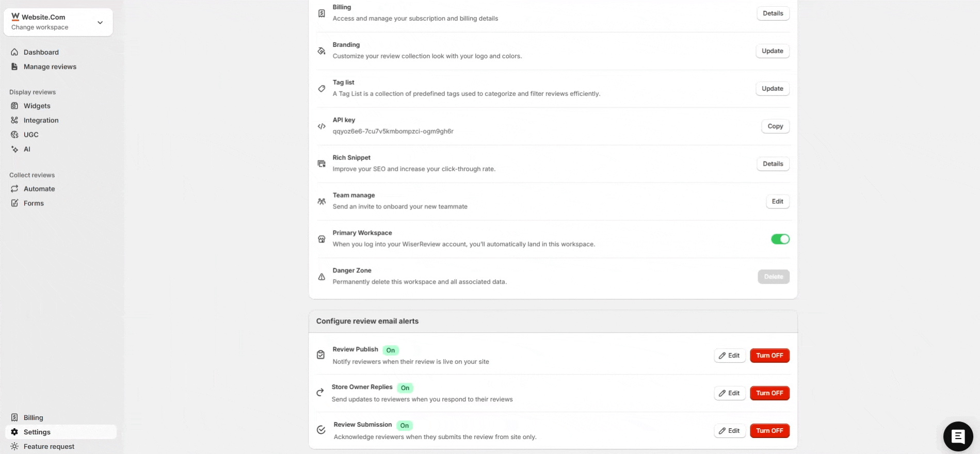The image size is (980, 454).
Task: Open Manage reviews in sidebar
Action: click(x=50, y=67)
